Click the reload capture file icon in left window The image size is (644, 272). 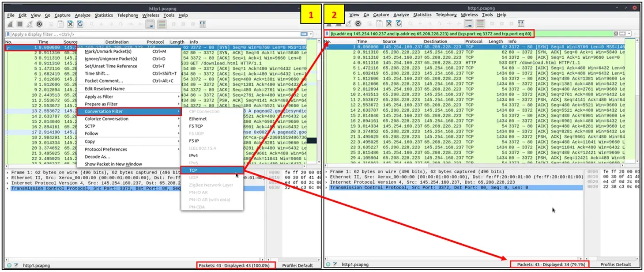coord(80,24)
